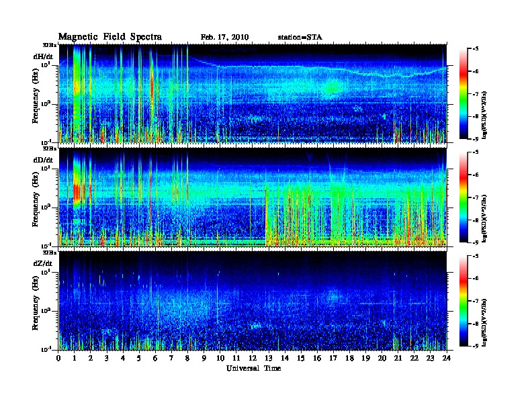Click the hour "0" tick label on time axis
This screenshot has width=532, height=411.
[58, 359]
